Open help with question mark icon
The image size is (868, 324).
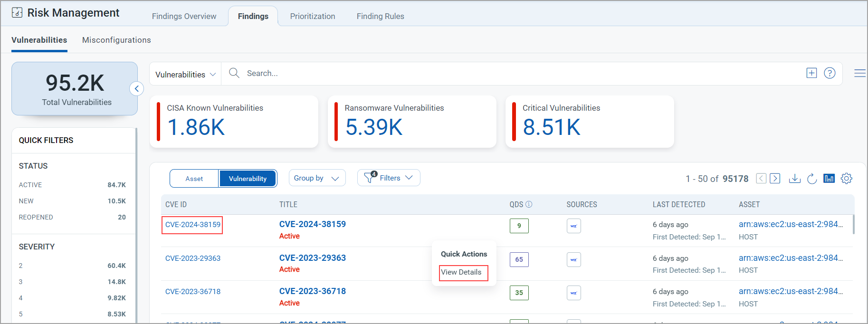[x=830, y=73]
